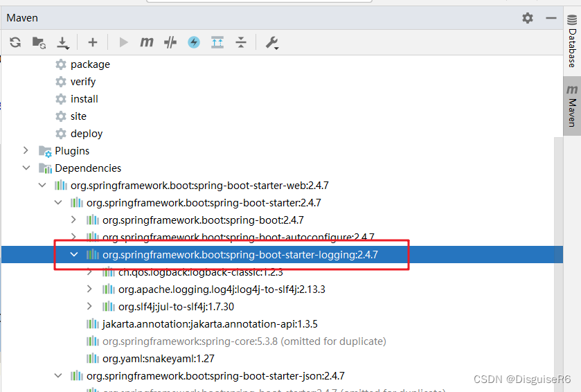Download sources and documentation
Viewport: 581px width, 392px height.
tap(62, 43)
